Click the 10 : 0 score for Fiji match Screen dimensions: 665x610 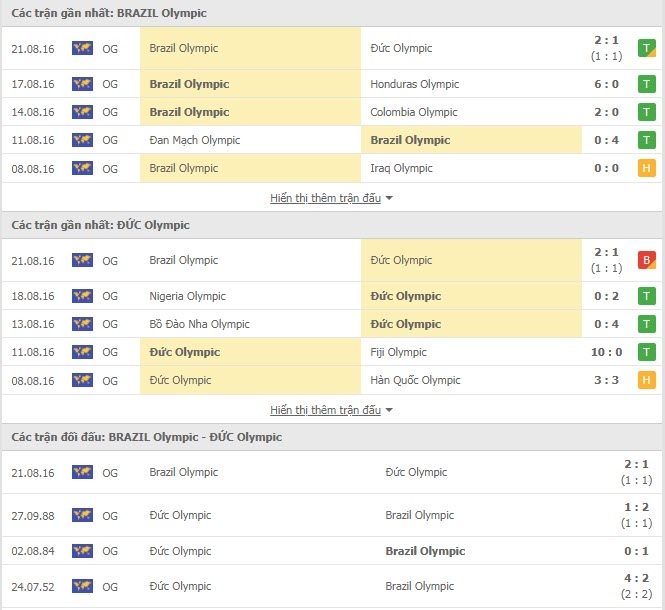point(606,352)
